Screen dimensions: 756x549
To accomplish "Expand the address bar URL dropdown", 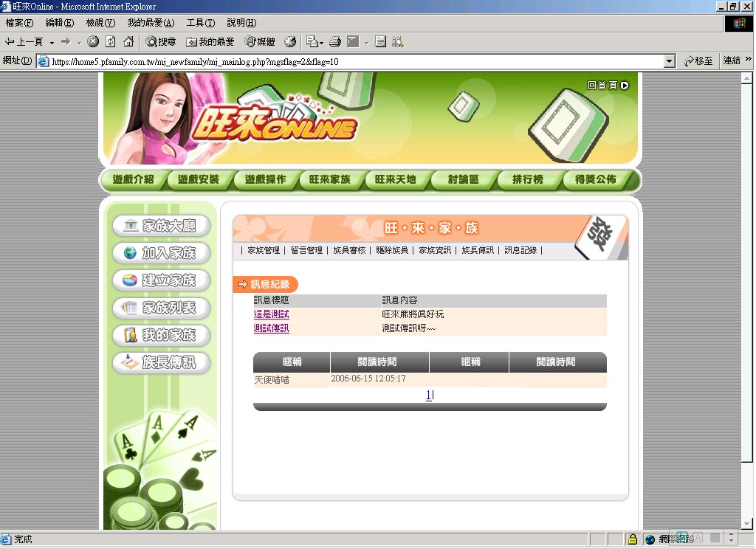I will pyautogui.click(x=670, y=61).
